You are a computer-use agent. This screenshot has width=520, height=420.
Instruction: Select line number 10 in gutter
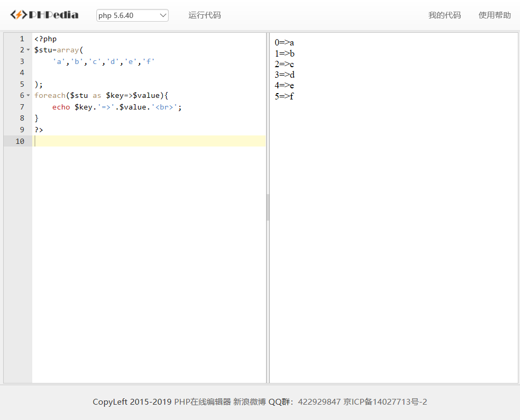[x=20, y=141]
